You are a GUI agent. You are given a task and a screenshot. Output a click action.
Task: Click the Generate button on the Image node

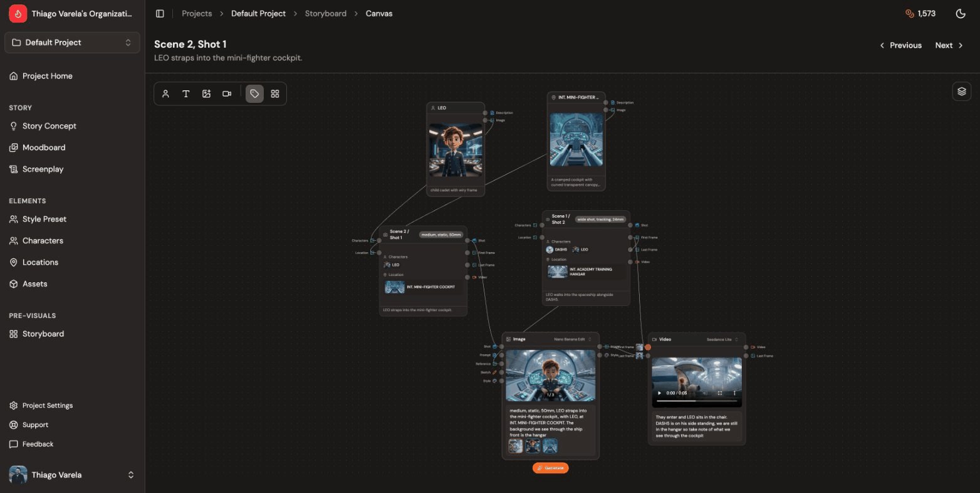tap(550, 468)
